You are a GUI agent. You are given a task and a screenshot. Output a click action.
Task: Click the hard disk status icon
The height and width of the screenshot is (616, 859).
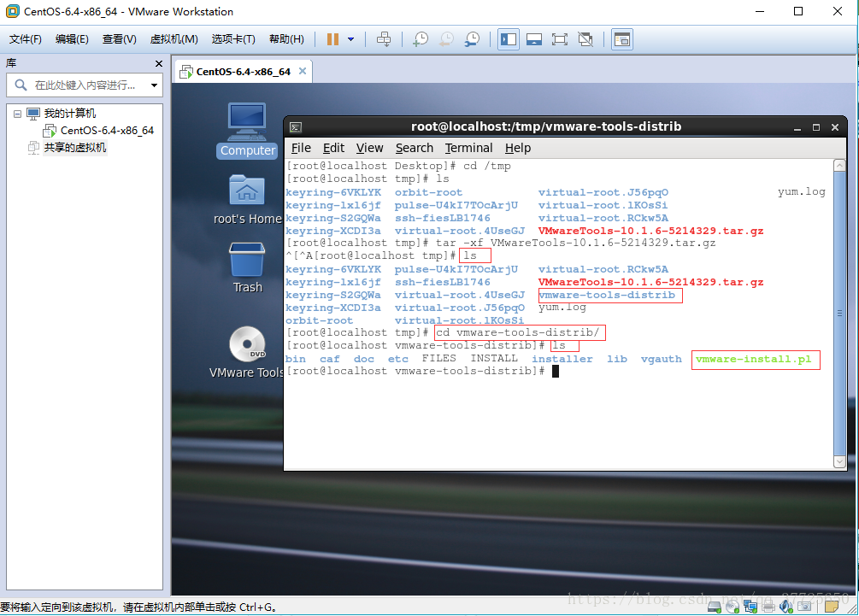click(714, 607)
